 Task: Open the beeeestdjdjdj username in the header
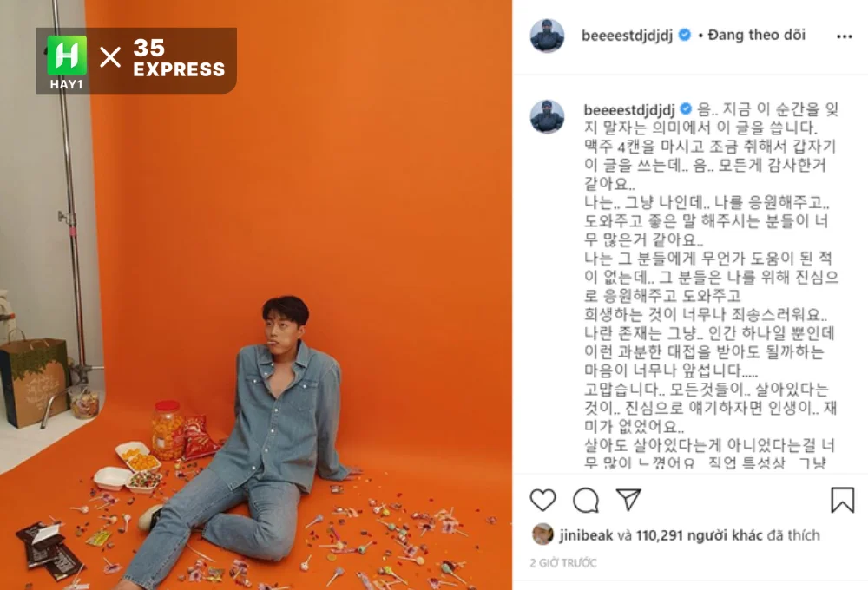point(628,36)
